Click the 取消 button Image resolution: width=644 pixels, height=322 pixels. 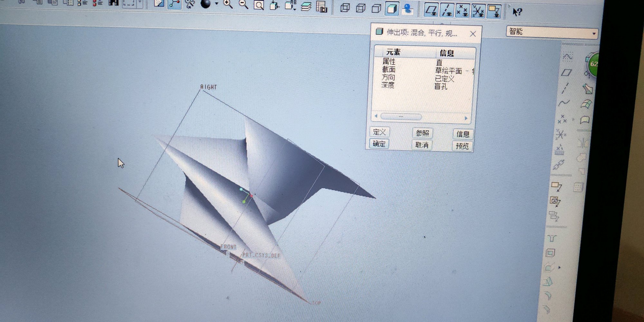421,145
